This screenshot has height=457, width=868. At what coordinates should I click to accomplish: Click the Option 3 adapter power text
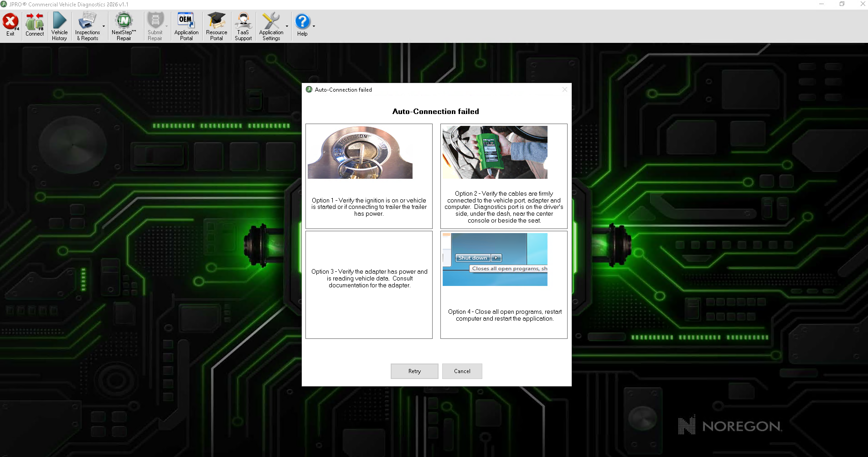click(369, 278)
